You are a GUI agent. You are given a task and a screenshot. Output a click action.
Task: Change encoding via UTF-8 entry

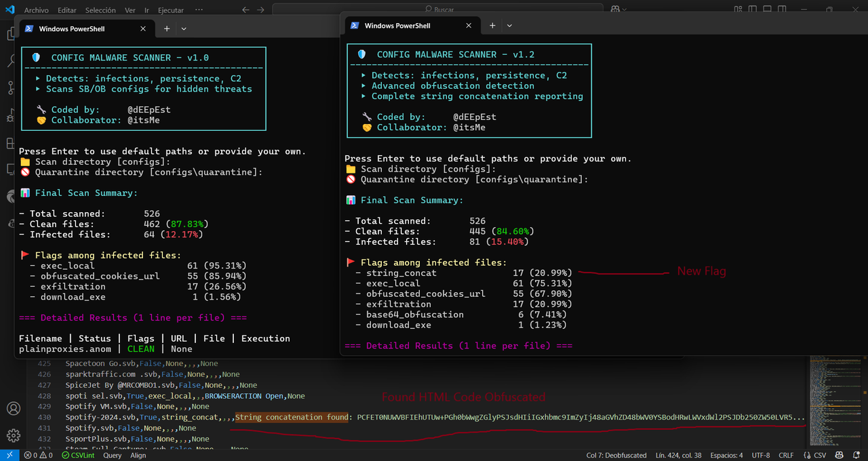coord(761,455)
